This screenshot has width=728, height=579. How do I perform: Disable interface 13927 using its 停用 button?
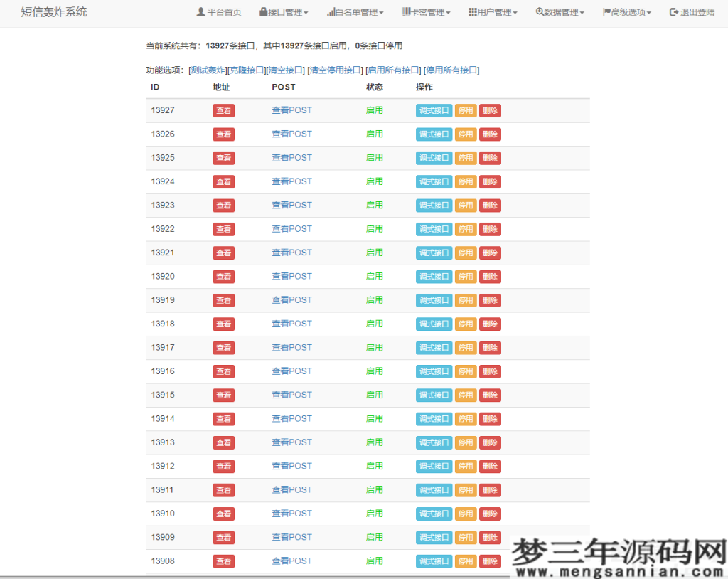coord(465,110)
